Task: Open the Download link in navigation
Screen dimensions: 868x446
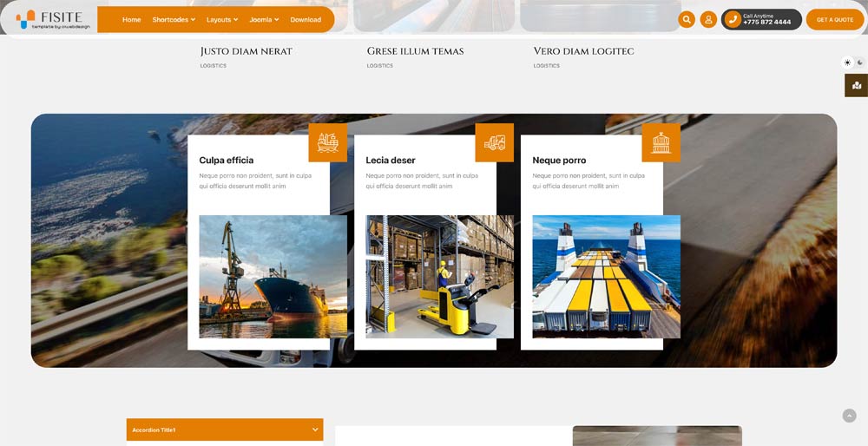Action: 306,20
